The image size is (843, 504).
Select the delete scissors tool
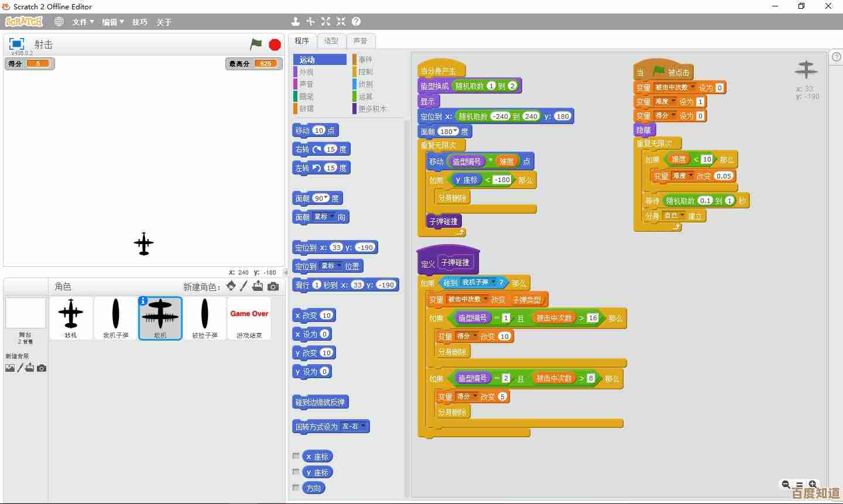pos(310,22)
